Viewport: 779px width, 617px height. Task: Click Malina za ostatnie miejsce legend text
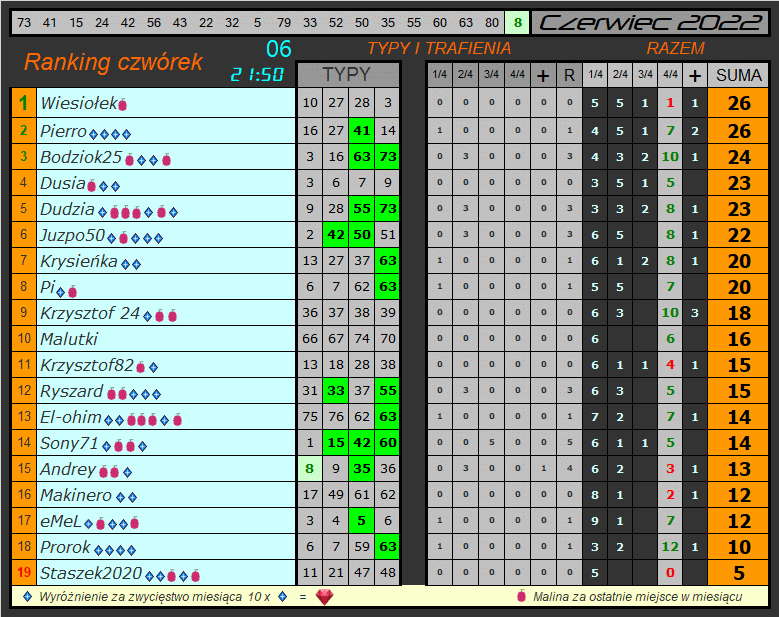click(x=637, y=597)
